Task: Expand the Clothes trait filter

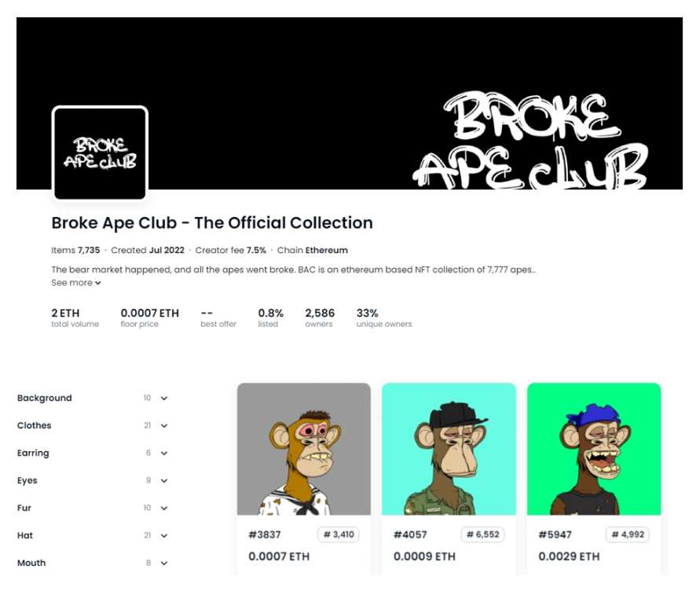Action: click(x=164, y=426)
